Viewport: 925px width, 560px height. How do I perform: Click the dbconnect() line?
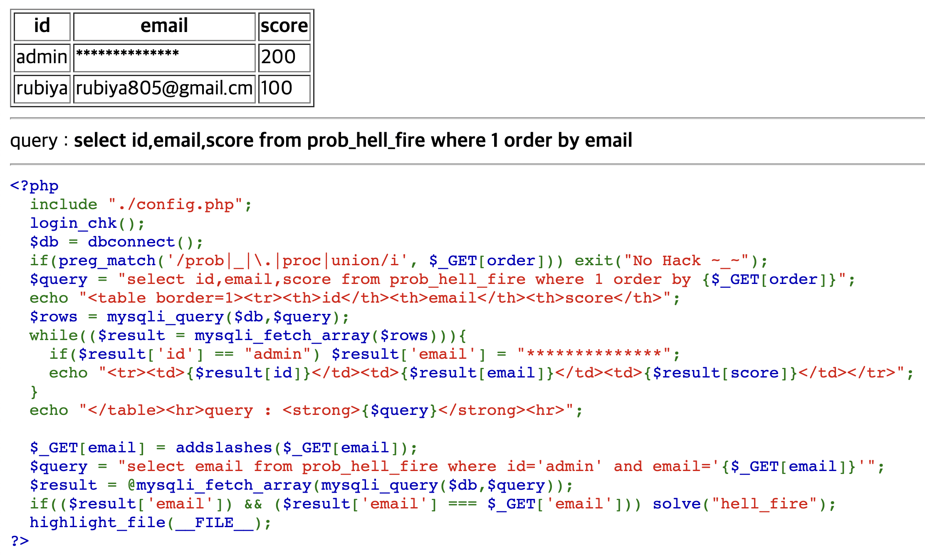tap(116, 242)
